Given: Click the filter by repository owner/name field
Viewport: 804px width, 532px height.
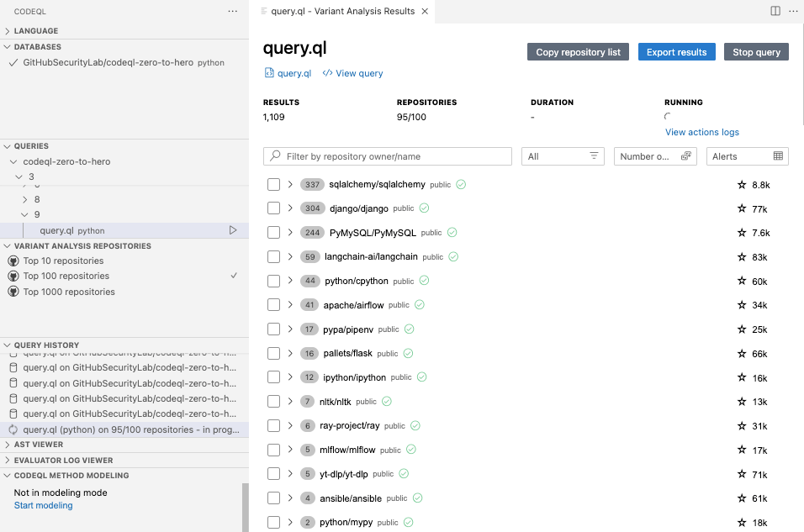Looking at the screenshot, I should click(387, 156).
